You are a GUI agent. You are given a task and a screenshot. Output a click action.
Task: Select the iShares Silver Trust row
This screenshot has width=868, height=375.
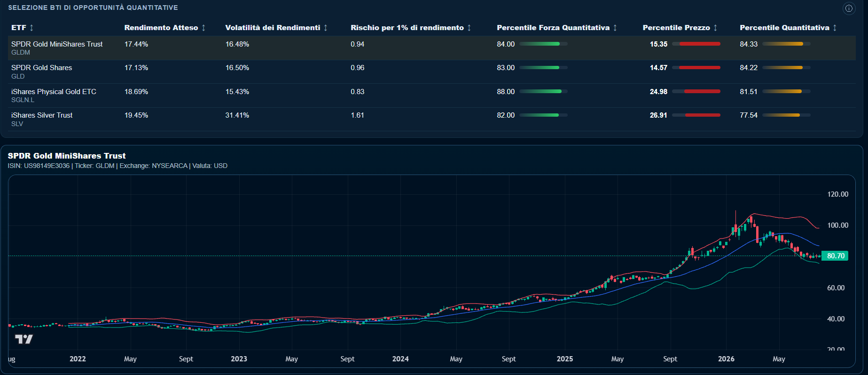pos(432,119)
